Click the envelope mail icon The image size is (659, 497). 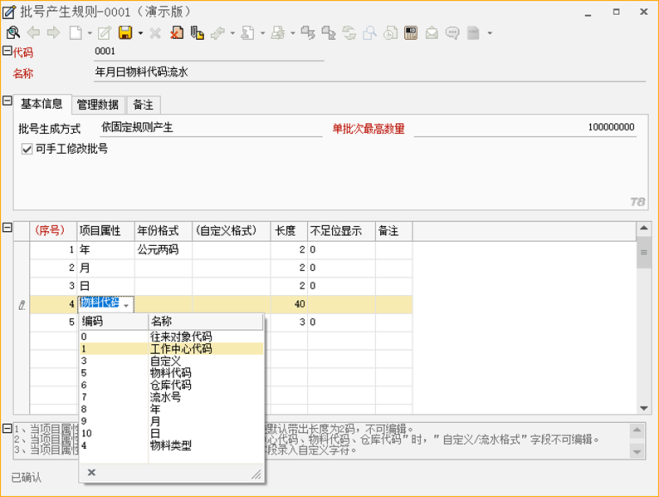point(431,33)
